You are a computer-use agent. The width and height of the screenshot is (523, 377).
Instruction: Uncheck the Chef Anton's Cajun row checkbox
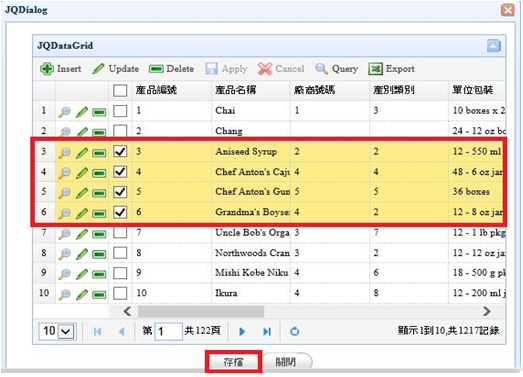(x=120, y=172)
